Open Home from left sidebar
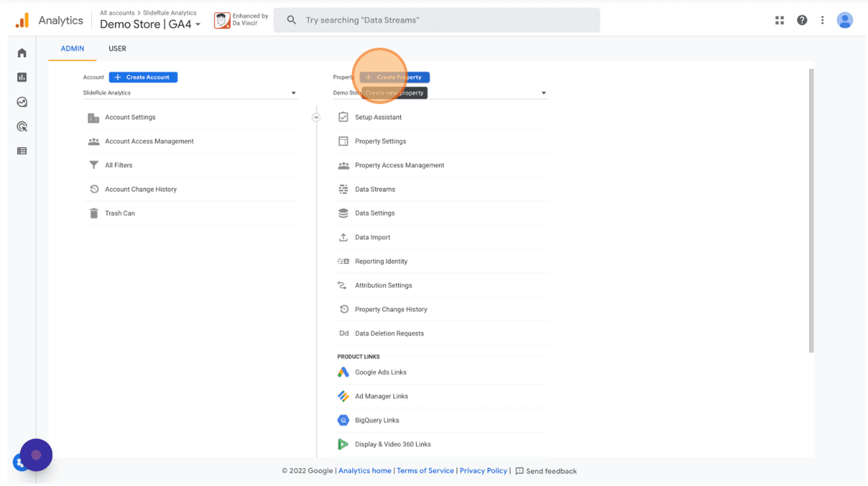The width and height of the screenshot is (868, 486). (x=22, y=53)
